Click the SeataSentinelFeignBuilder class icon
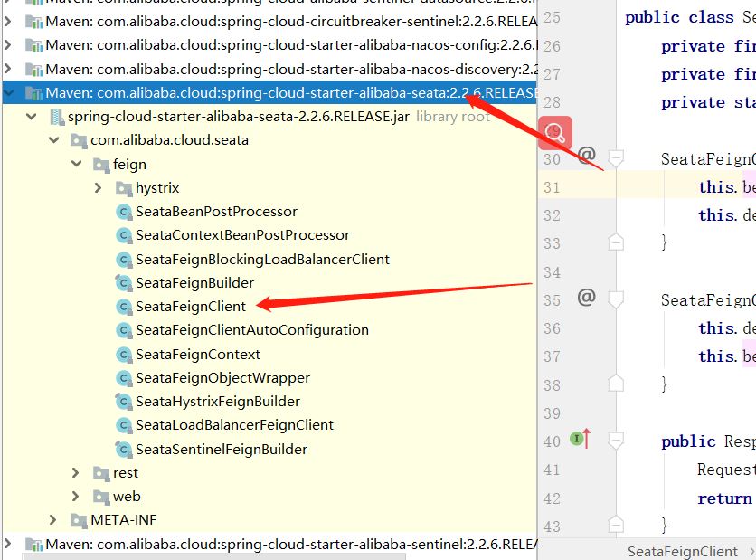 124,450
